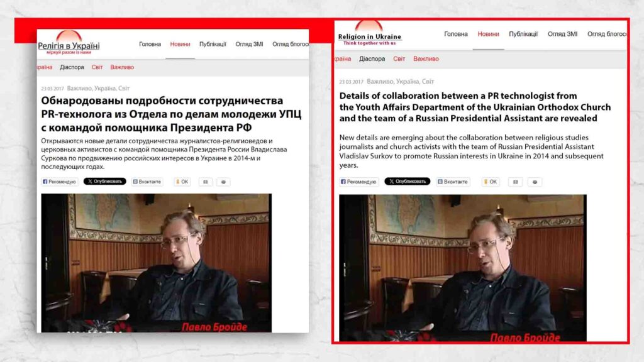Go to Головна in the left navigation
This screenshot has height=362, width=644.
point(150,45)
